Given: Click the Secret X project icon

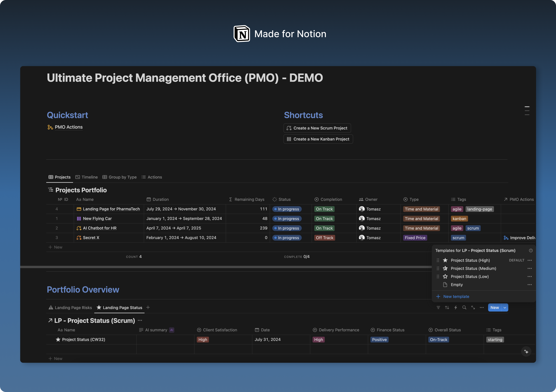Looking at the screenshot, I should 79,238.
